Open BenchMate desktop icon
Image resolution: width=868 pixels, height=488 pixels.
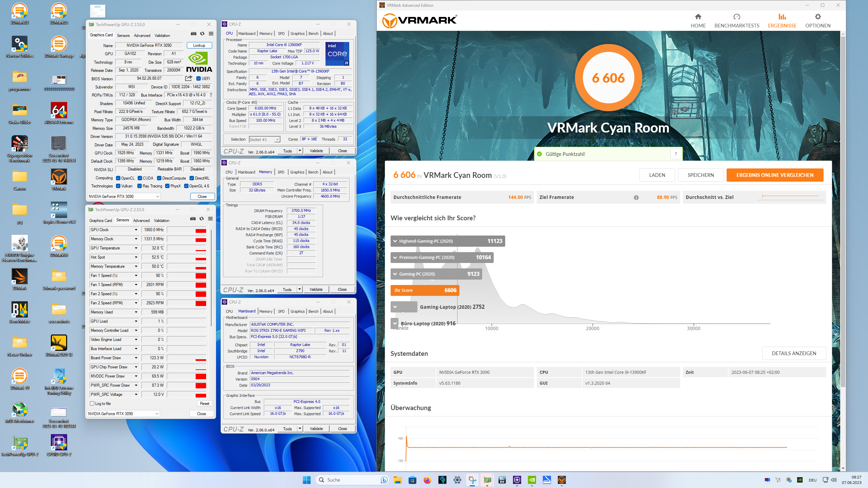[x=19, y=312]
